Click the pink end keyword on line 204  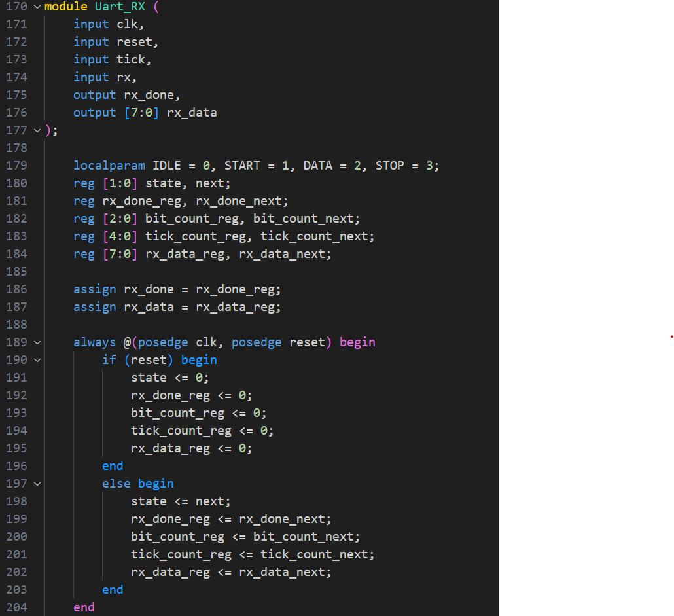[84, 607]
